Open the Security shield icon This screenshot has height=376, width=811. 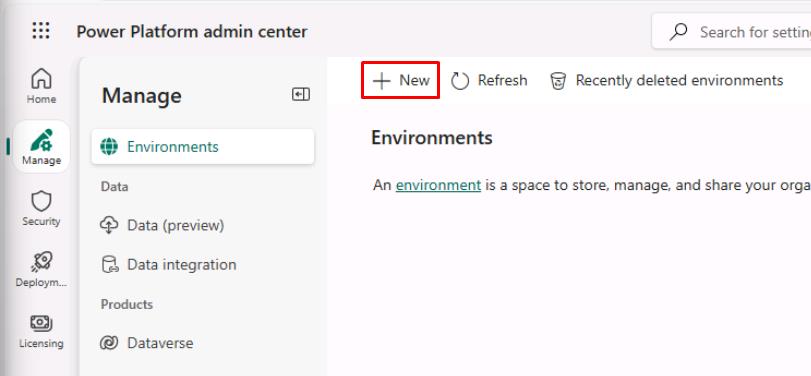[x=41, y=201]
